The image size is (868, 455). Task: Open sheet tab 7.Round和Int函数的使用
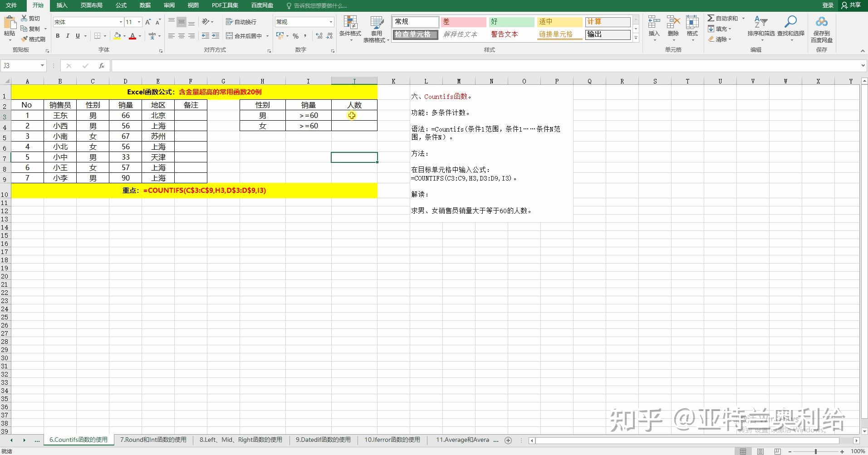pyautogui.click(x=153, y=440)
